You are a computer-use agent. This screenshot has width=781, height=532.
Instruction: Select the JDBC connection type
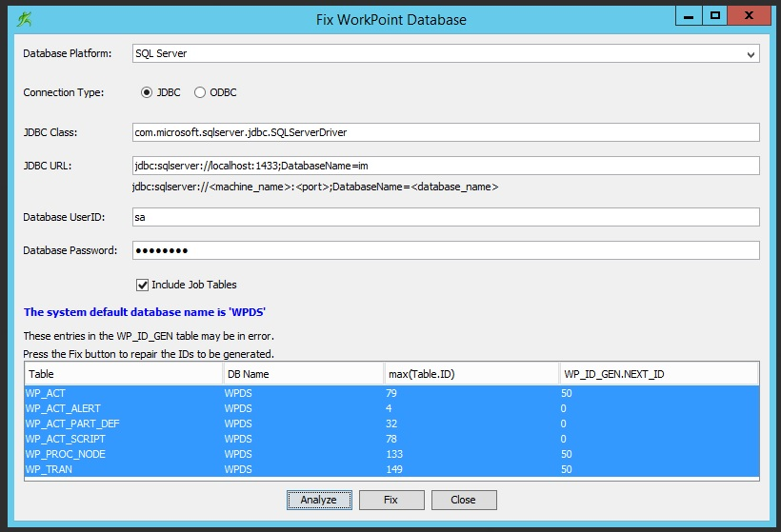pyautogui.click(x=147, y=93)
